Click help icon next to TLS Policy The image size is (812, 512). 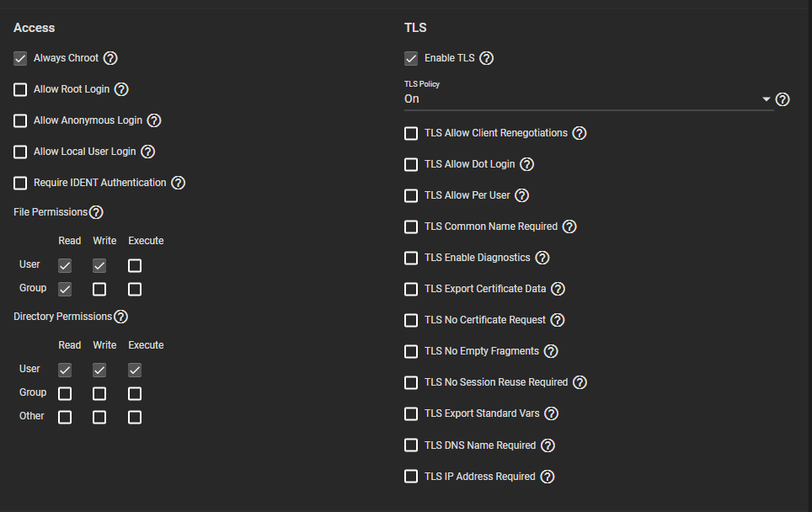783,99
